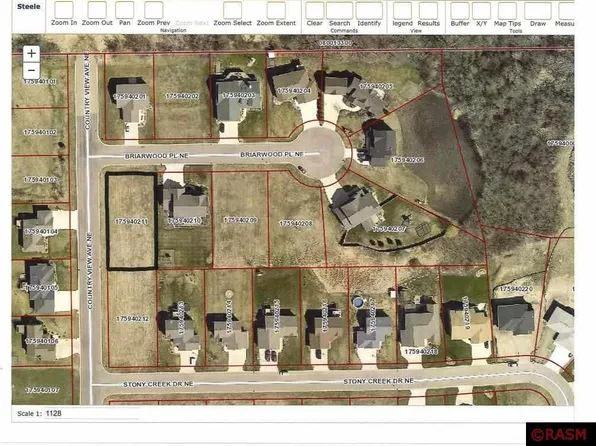Show the map legend
Screen dimensions: 596x446
[x=403, y=14]
